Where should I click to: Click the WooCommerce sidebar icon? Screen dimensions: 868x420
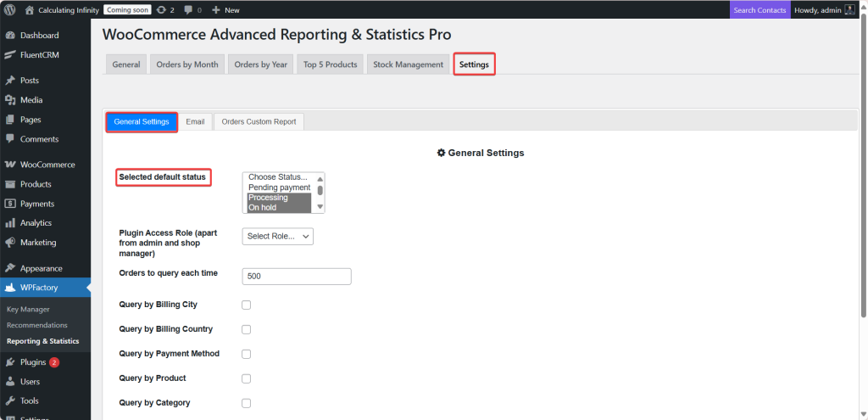click(10, 165)
